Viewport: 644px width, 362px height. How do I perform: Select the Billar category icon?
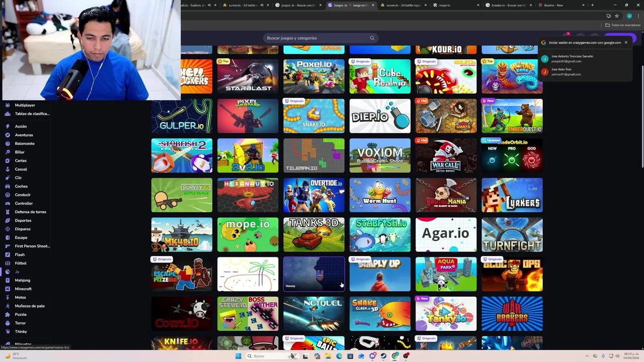click(8, 152)
